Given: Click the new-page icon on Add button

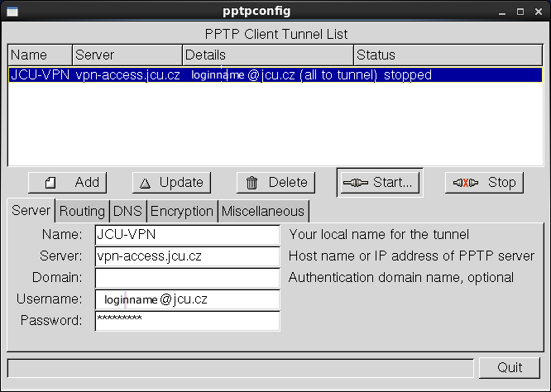Looking at the screenshot, I should tap(50, 183).
